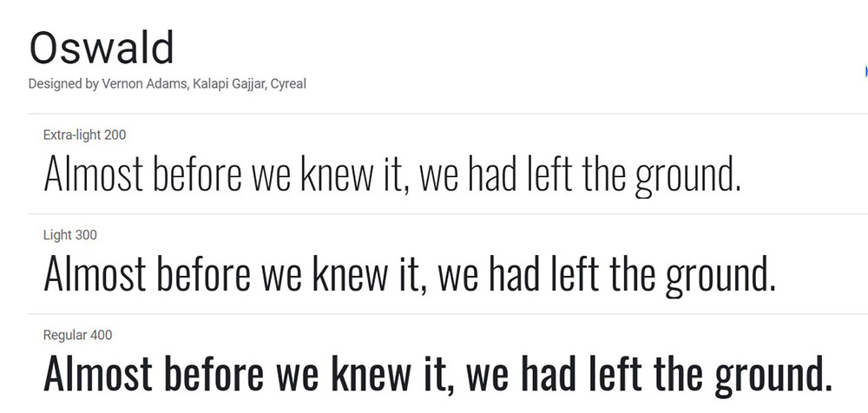Open designer Kalapi Gajjar profile link
This screenshot has width=868, height=413.
(228, 84)
